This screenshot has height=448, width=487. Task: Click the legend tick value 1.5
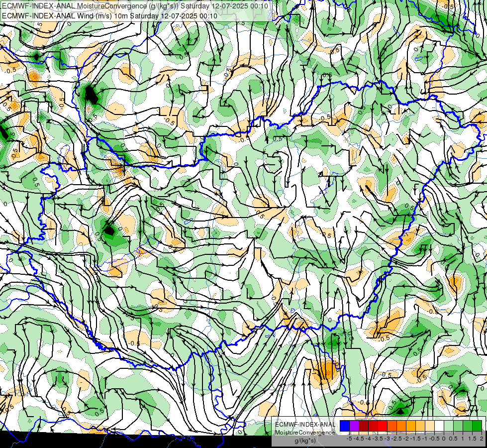[x=472, y=439]
